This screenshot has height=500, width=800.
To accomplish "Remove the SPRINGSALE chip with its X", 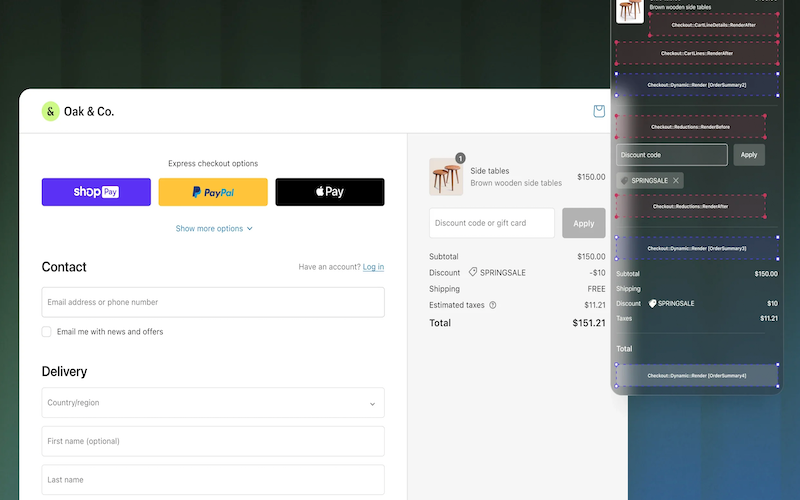I will (x=676, y=181).
